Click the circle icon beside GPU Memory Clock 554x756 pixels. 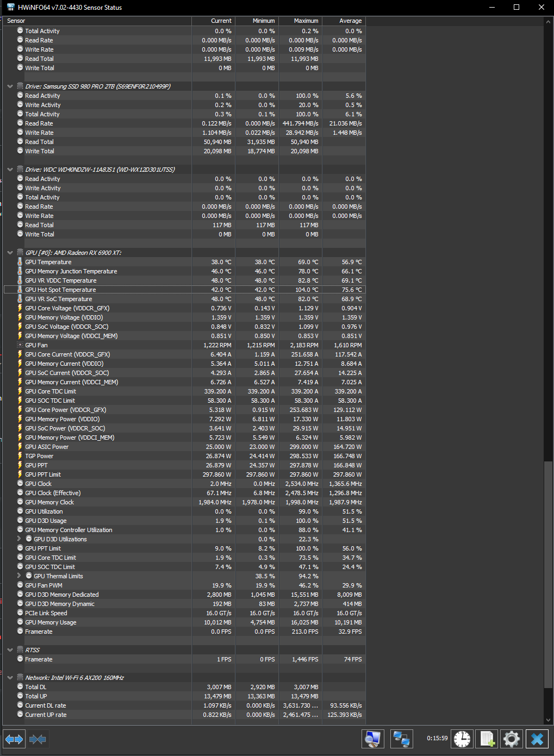20,502
